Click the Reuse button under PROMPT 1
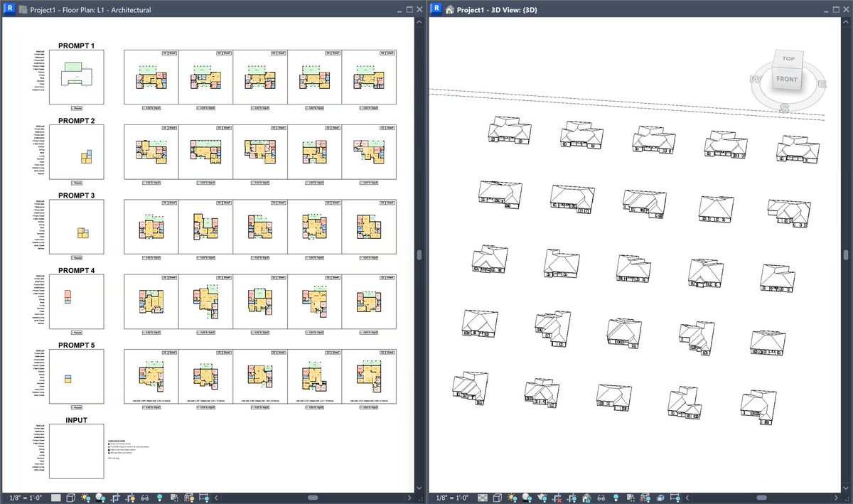This screenshot has width=853, height=504. [77, 109]
